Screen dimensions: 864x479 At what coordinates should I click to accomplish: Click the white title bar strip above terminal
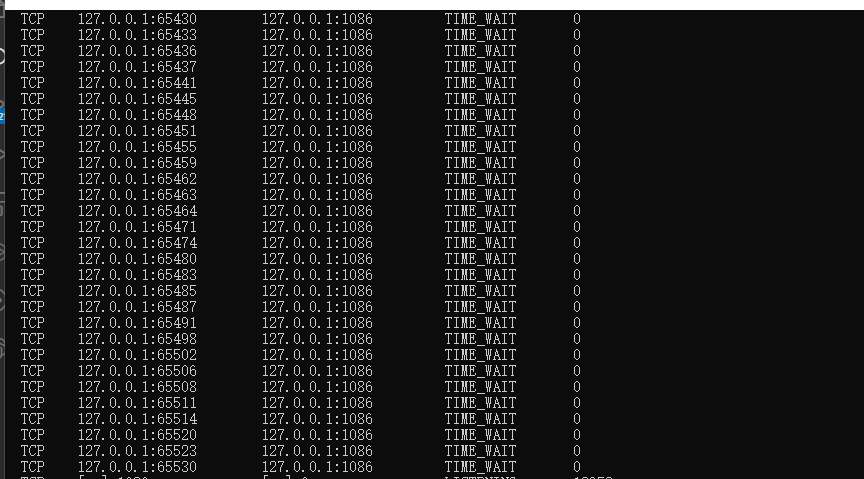[x=434, y=4]
